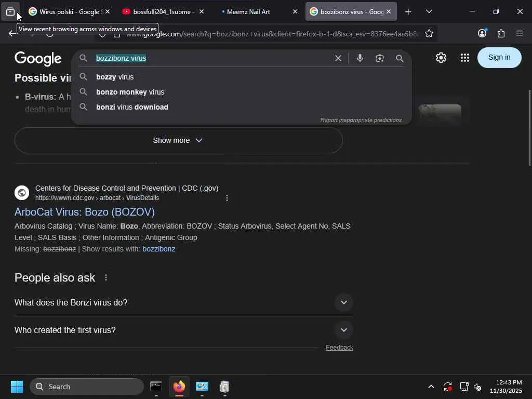Image resolution: width=532 pixels, height=399 pixels.
Task: List all tabs dropdown arrow
Action: pos(429,12)
